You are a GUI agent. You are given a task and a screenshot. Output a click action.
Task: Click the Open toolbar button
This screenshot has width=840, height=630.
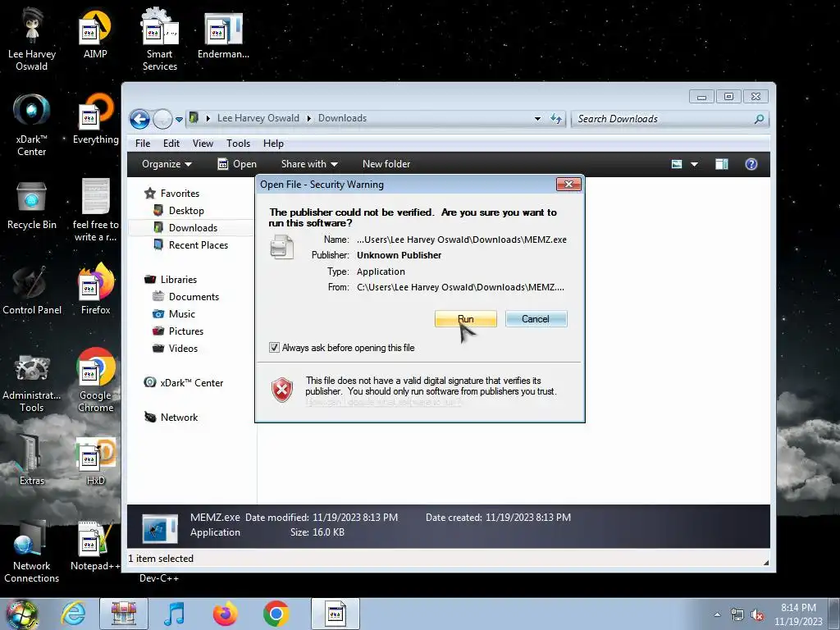pyautogui.click(x=237, y=164)
